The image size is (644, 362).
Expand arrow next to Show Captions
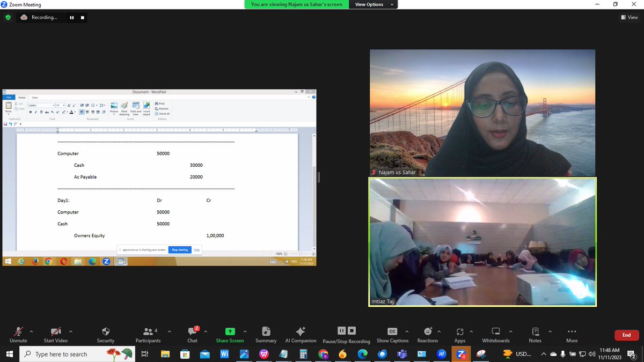point(407,331)
